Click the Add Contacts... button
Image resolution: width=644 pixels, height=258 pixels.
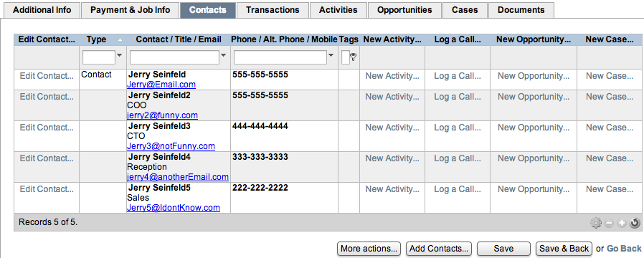[x=439, y=249]
